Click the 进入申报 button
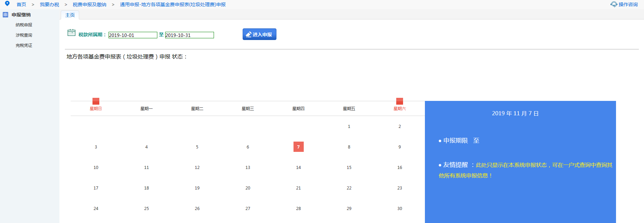644x223 pixels. click(x=259, y=34)
